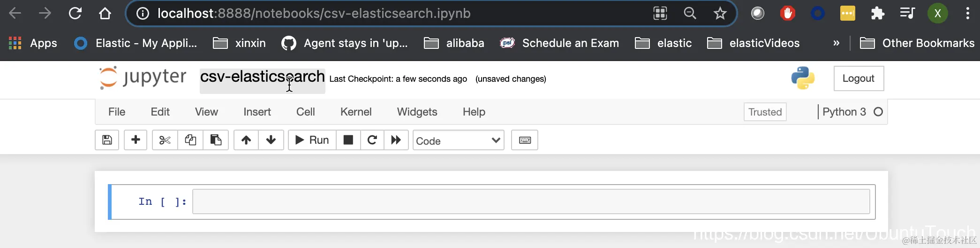Copy selected cells in the toolbar
The width and height of the screenshot is (980, 248).
(x=190, y=140)
